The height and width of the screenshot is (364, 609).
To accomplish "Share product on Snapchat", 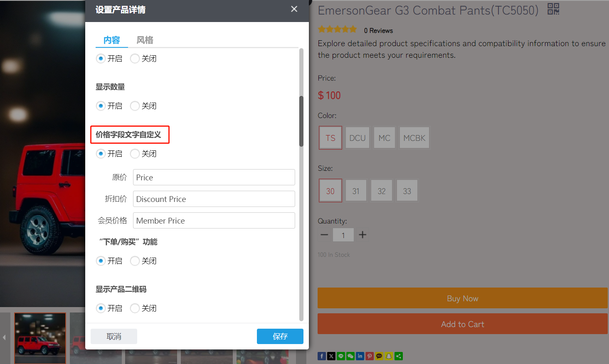I will 389,356.
